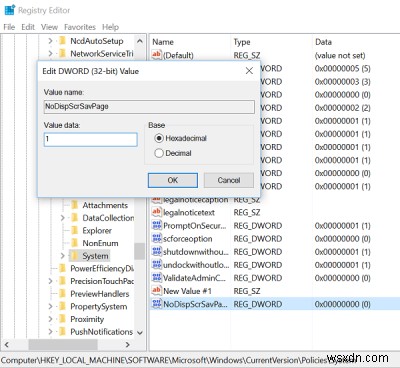Click the NetworkServiceTri folder icon
This screenshot has width=400, height=368.
click(62, 53)
